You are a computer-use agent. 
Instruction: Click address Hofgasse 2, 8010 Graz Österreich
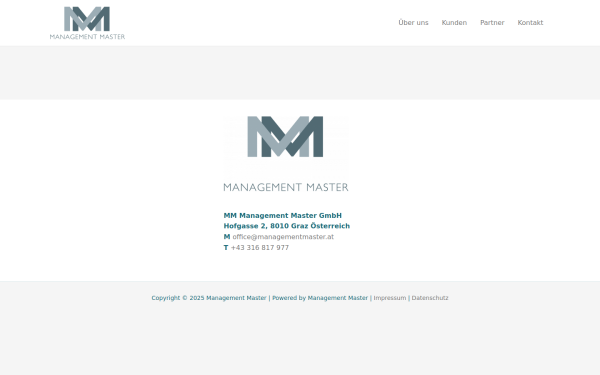287,226
